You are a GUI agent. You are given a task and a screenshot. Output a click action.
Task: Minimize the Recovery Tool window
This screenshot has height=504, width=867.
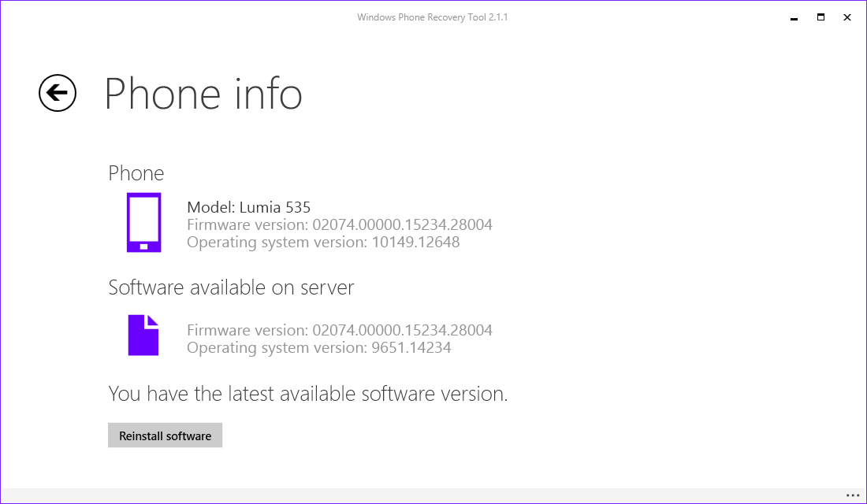794,17
